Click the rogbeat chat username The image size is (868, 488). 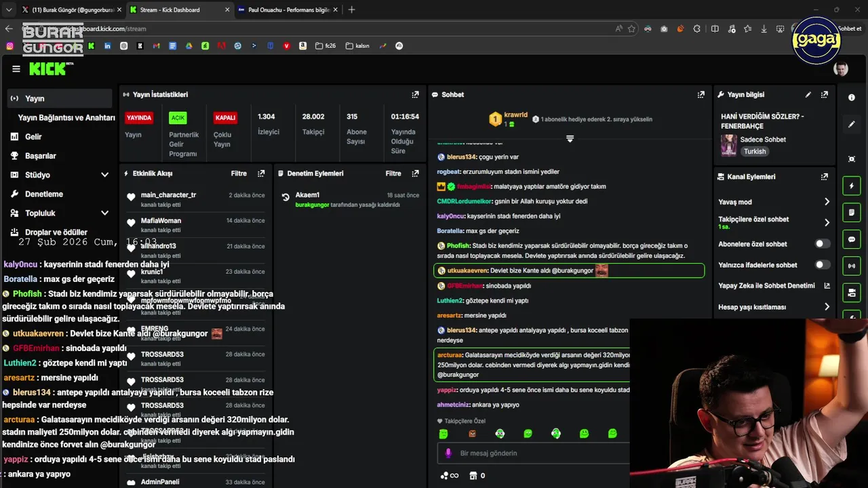point(448,172)
